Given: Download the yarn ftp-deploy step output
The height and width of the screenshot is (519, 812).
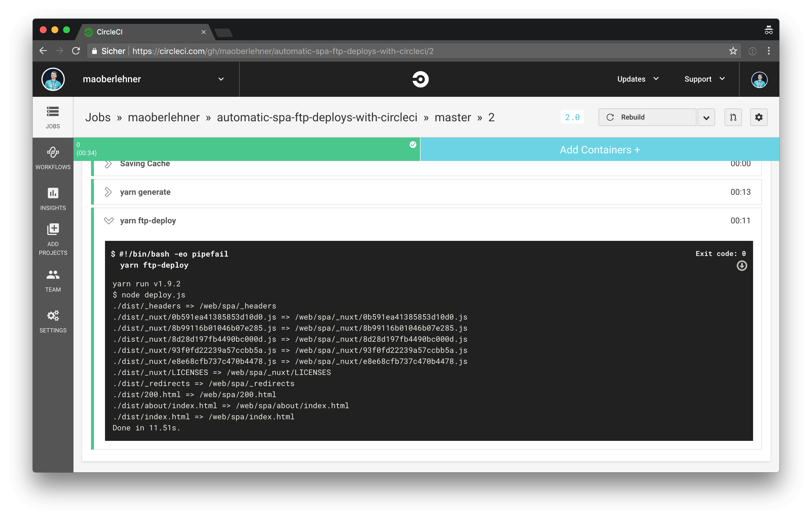Looking at the screenshot, I should point(741,266).
